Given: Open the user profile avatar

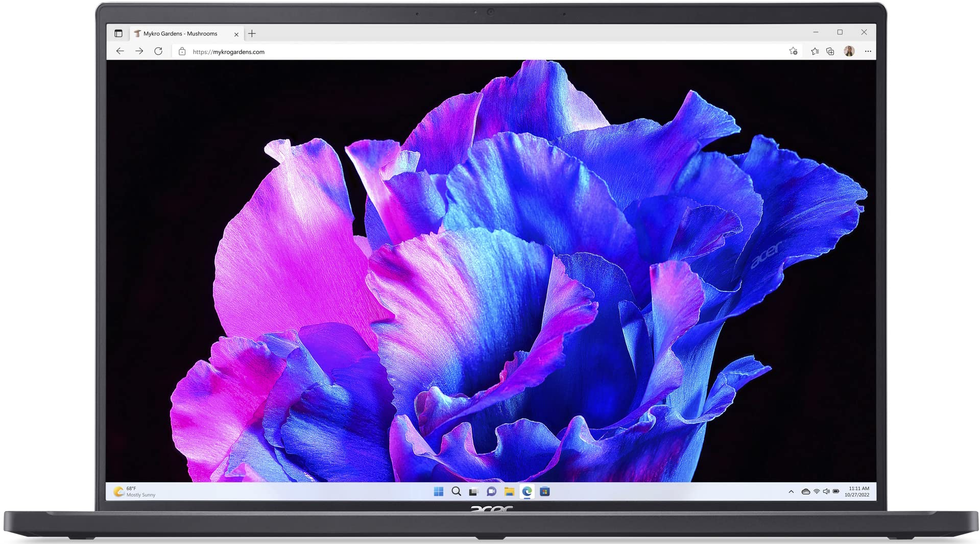Looking at the screenshot, I should tap(849, 51).
